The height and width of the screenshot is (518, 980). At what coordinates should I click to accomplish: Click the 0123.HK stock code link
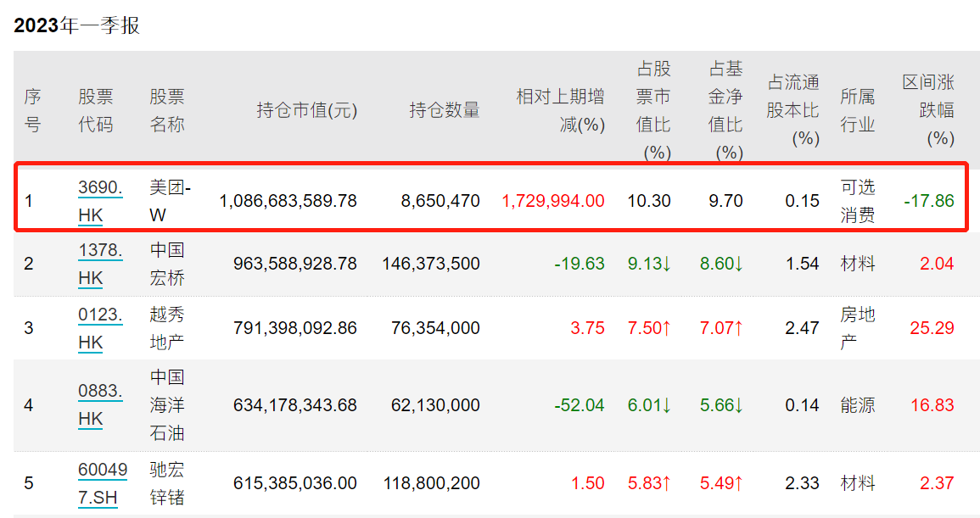[99, 328]
